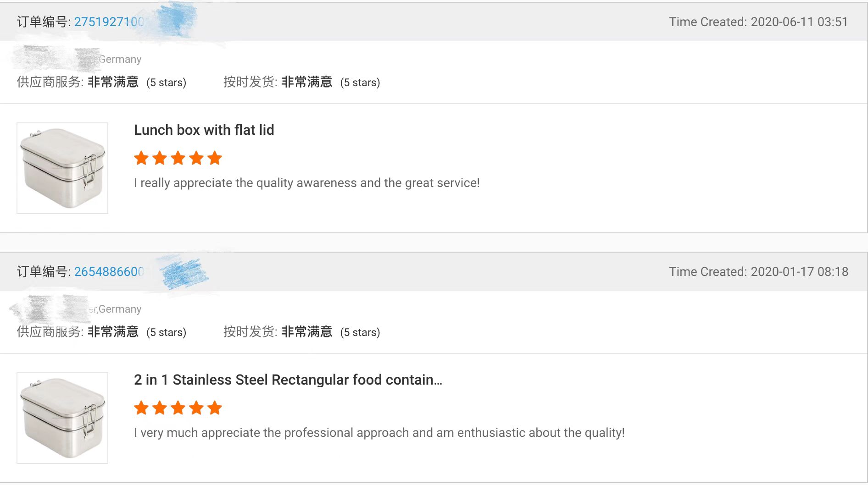
Task: Click the second star of Lunch box rating
Action: coord(160,159)
